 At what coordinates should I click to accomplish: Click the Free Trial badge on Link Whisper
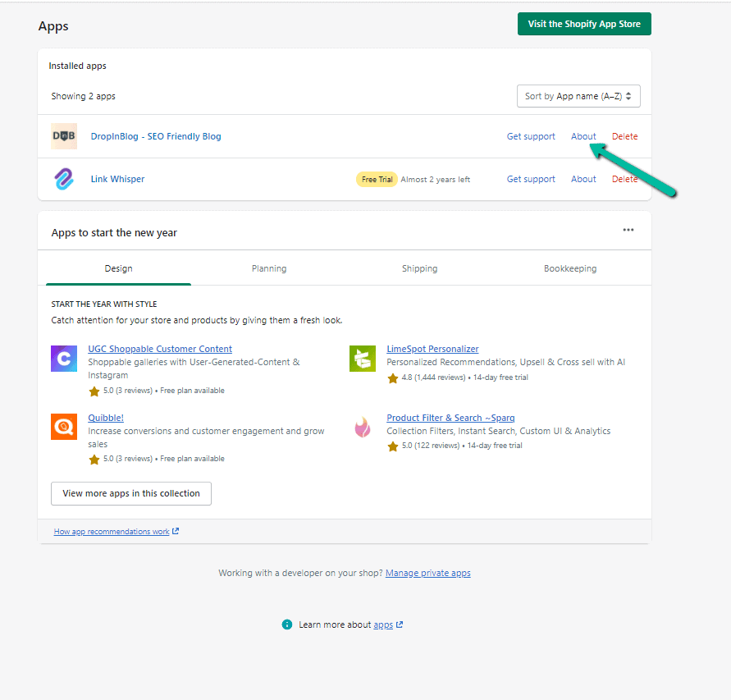(x=377, y=180)
